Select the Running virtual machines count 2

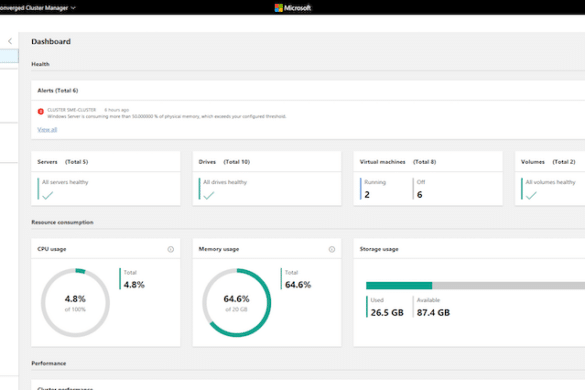(367, 194)
